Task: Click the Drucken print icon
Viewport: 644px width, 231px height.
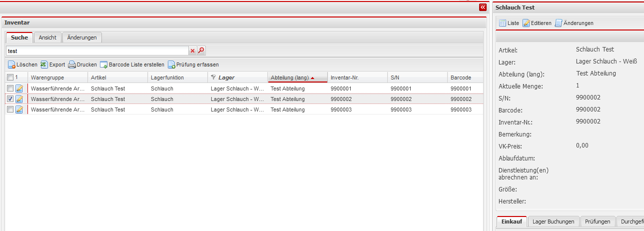Action: [x=72, y=64]
